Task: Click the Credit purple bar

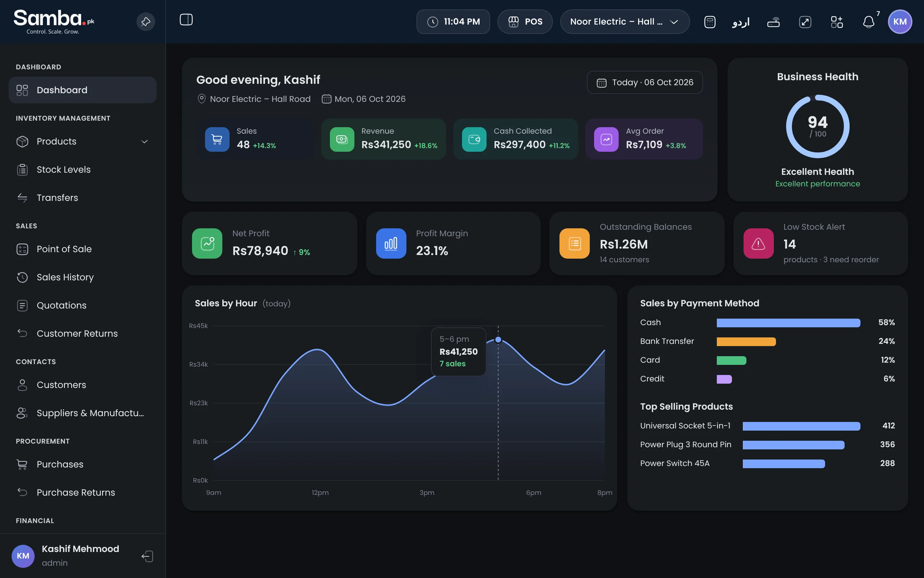Action: [724, 379]
